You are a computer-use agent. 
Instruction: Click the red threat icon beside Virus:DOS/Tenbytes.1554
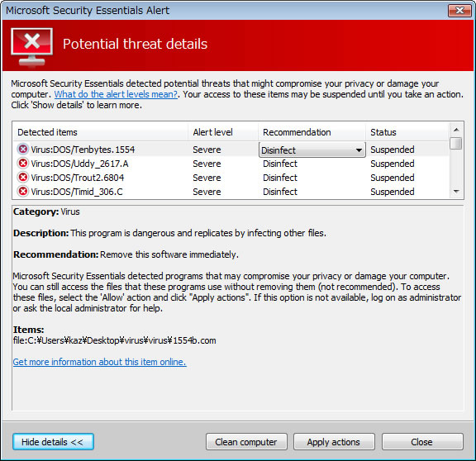pos(23,149)
